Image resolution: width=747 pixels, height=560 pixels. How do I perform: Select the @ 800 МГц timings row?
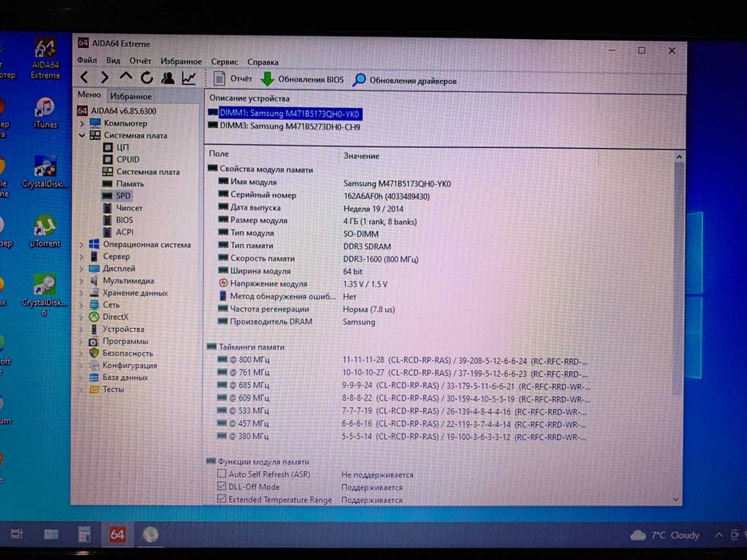click(403, 360)
